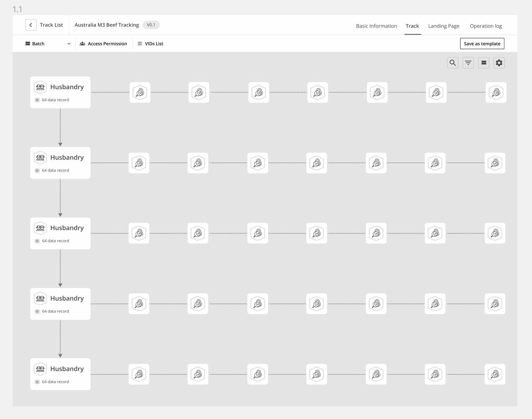
Task: Open the filter lines icon
Action: [x=468, y=63]
